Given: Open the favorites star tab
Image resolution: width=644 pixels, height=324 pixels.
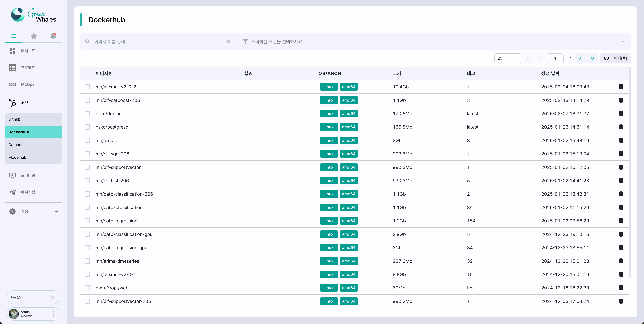Looking at the screenshot, I should (x=34, y=36).
